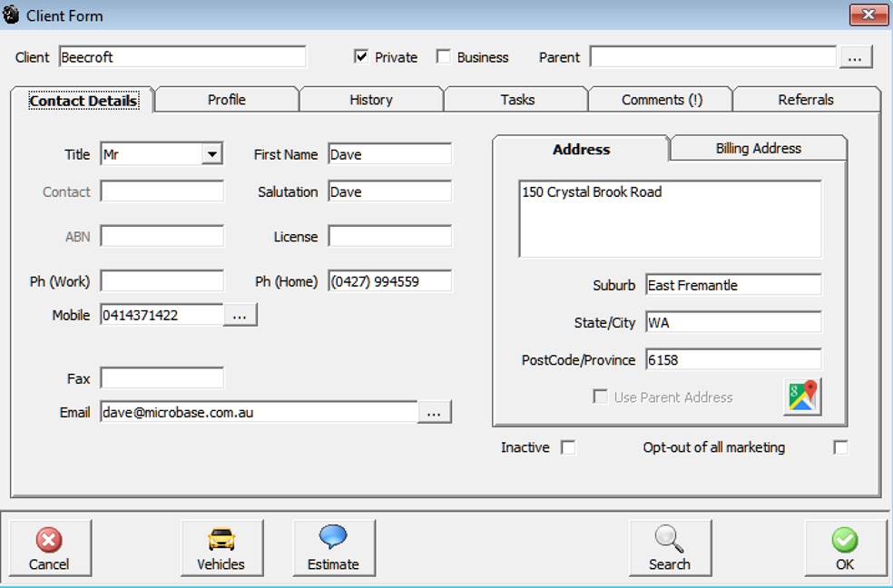This screenshot has width=893, height=588.
Task: Click the ellipsis button beside Mobile
Action: pyautogui.click(x=240, y=315)
